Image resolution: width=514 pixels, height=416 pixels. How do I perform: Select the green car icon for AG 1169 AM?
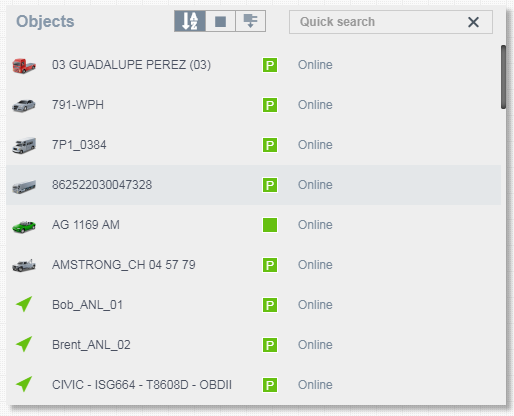(x=24, y=226)
